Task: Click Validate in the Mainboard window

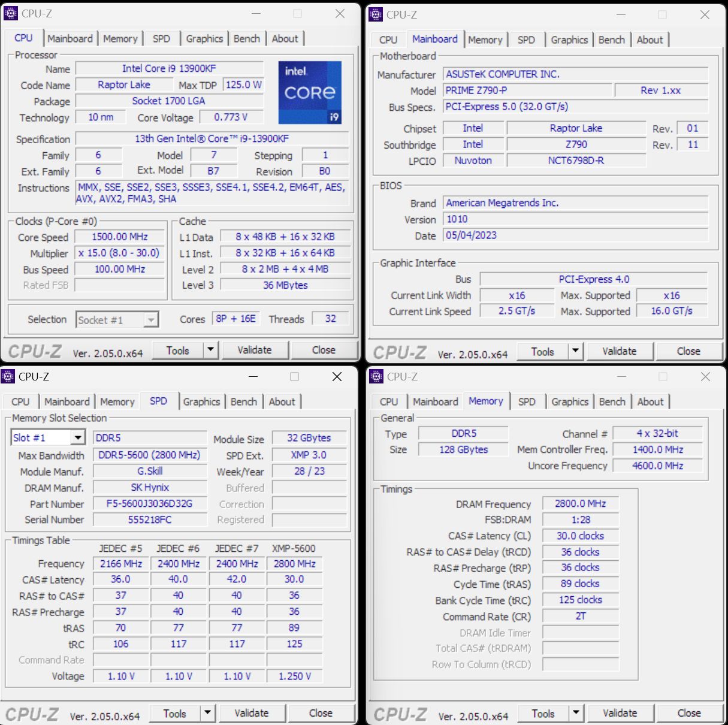Action: tap(620, 351)
